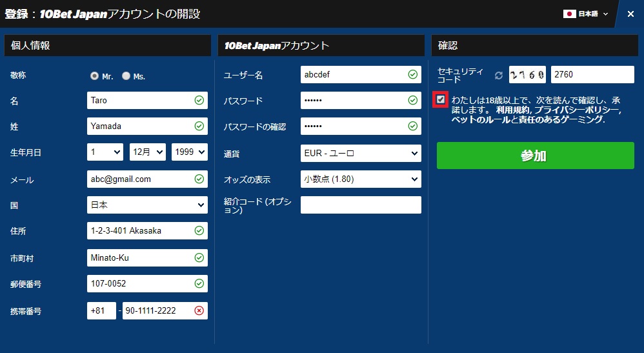Screen dimensions: 644x353
Task: Click the last name field containing Yamada
Action: (147, 126)
